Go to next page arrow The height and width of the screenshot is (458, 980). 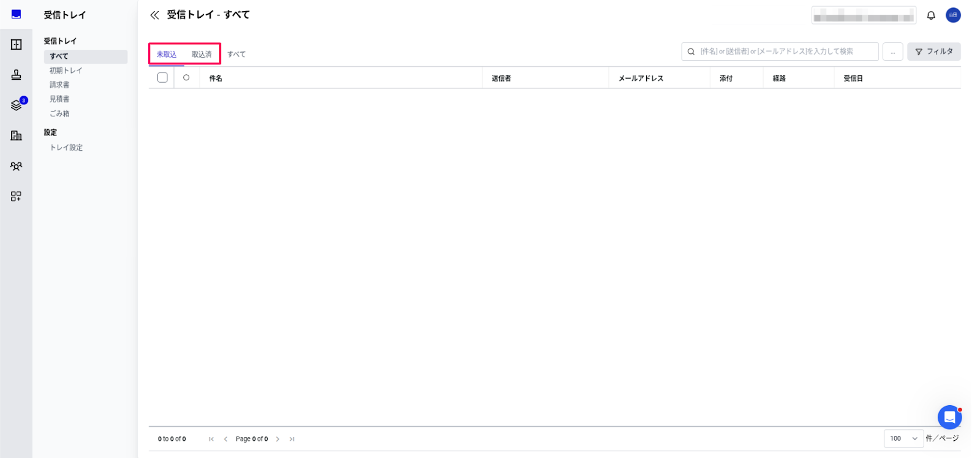coord(277,439)
